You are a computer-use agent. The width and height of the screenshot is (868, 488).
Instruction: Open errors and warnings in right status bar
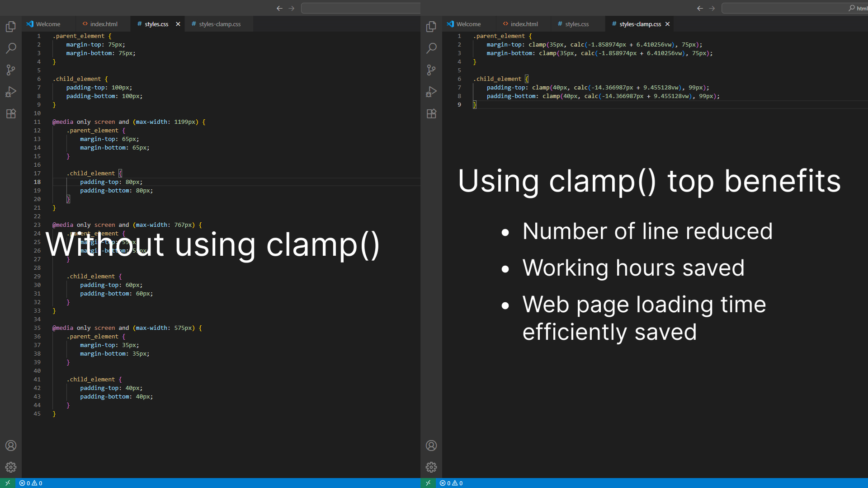pyautogui.click(x=451, y=483)
